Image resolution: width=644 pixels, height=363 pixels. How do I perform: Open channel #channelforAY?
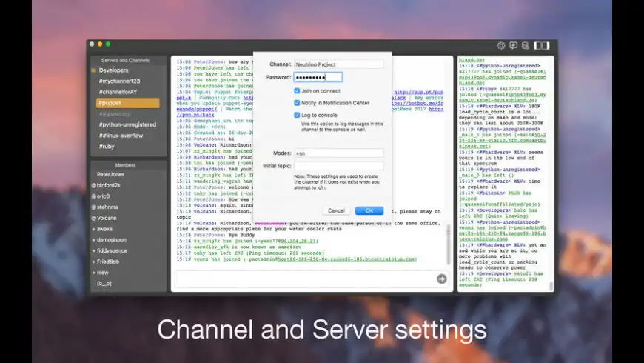118,92
